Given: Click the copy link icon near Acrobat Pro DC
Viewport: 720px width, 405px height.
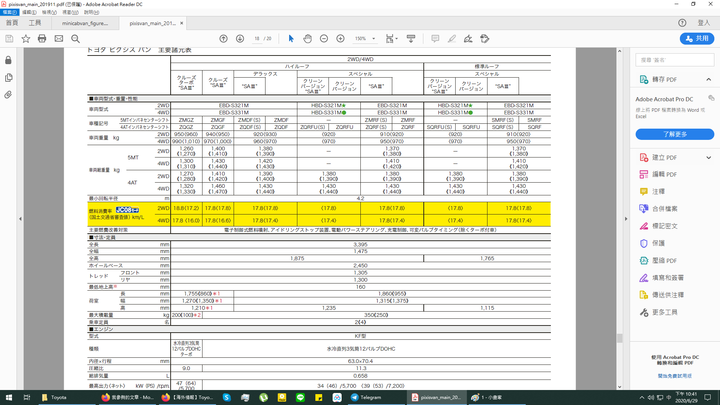Looking at the screenshot, I should [711, 98].
